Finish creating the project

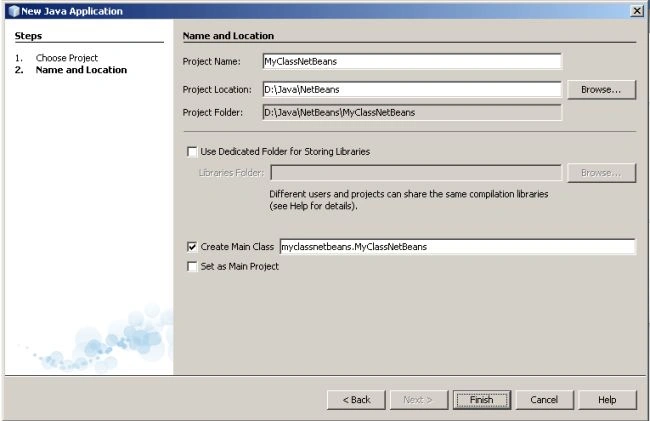(482, 400)
